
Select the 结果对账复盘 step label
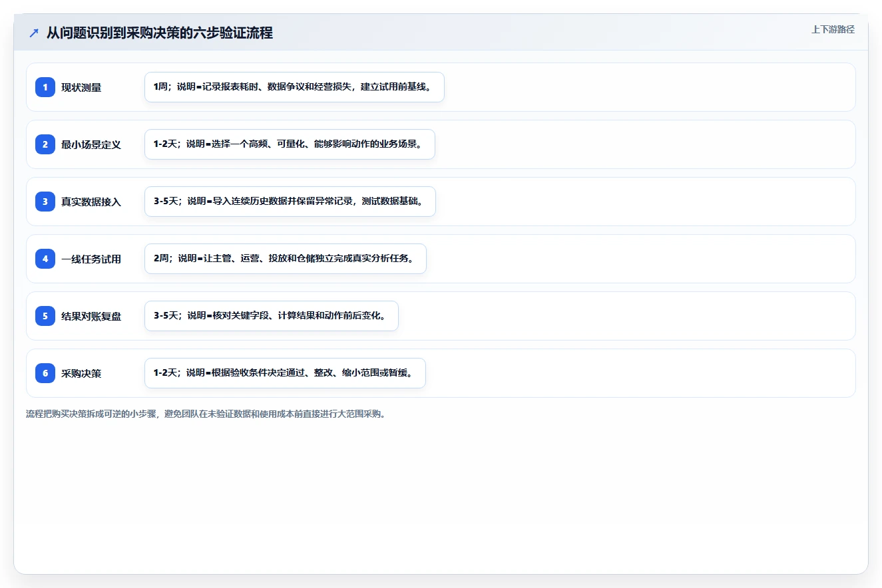pyautogui.click(x=91, y=316)
